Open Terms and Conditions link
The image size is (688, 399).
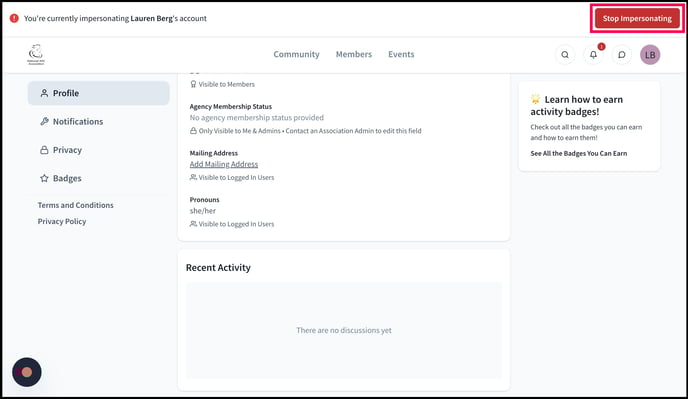(75, 205)
